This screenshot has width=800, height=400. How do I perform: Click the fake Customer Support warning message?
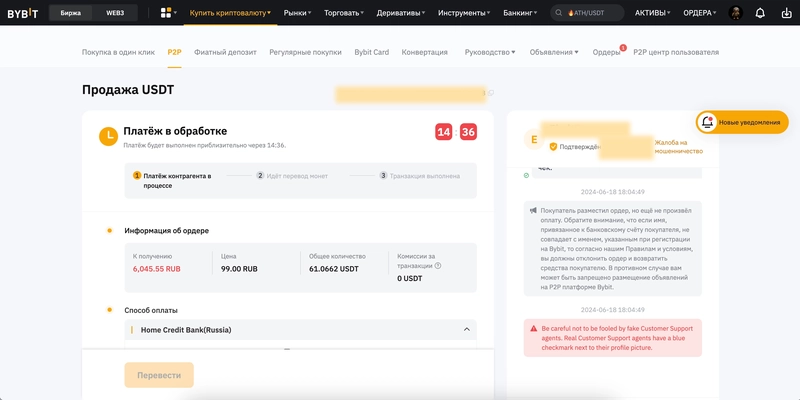pyautogui.click(x=613, y=338)
